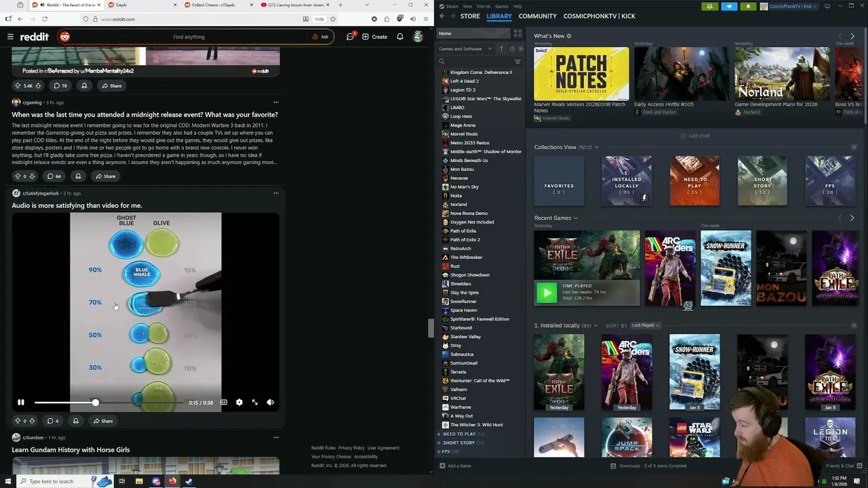868x488 pixels.
Task: Click Add a Game in Steam
Action: [x=455, y=466]
